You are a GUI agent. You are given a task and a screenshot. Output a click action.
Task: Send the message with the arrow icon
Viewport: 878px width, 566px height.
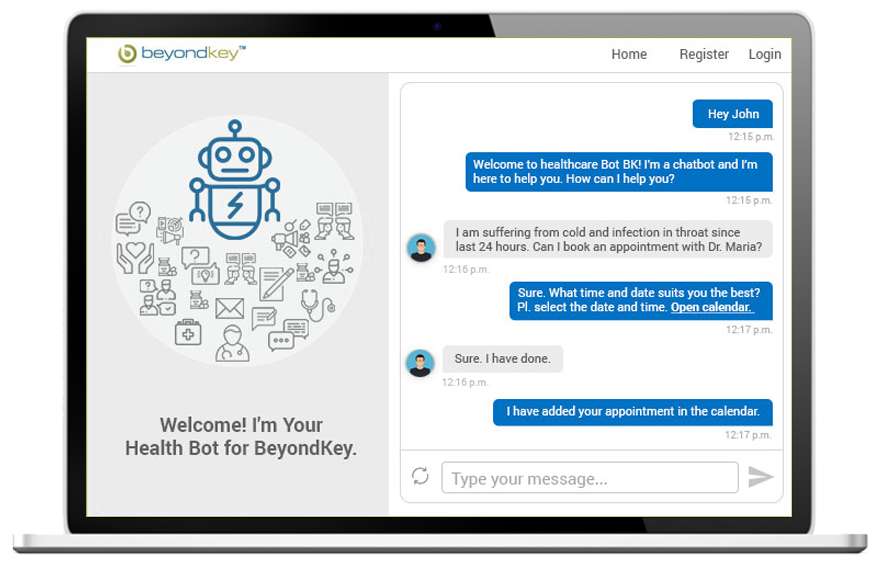click(x=760, y=476)
